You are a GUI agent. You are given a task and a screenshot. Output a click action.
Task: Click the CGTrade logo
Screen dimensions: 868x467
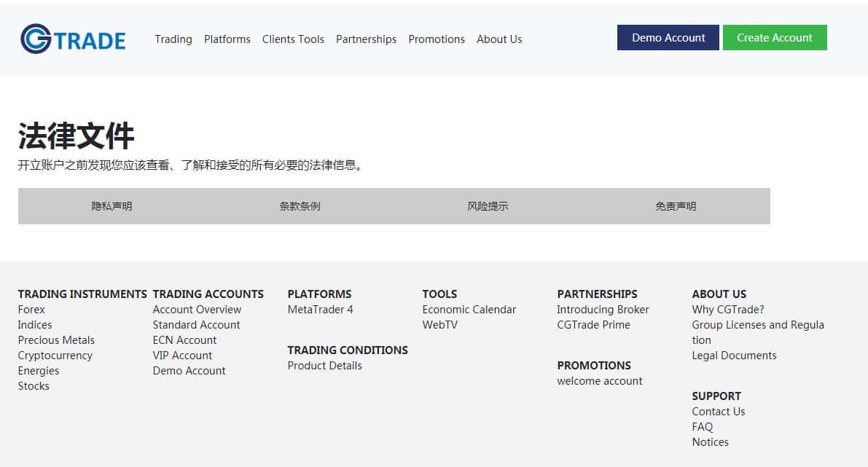coord(73,39)
